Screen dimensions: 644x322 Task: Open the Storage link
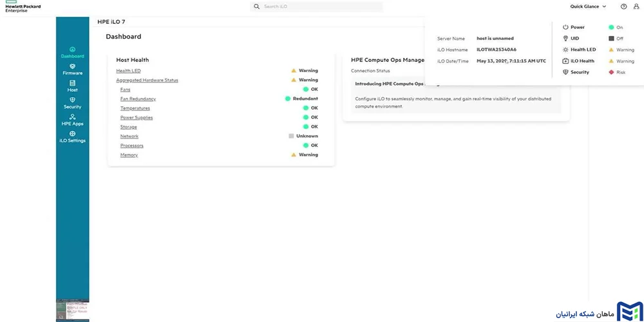click(x=129, y=127)
